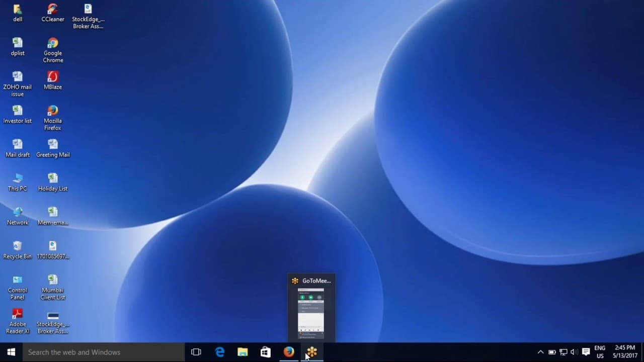The height and width of the screenshot is (362, 644).
Task: Launch Mozilla Firefox desktop shortcut
Action: pyautogui.click(x=53, y=118)
